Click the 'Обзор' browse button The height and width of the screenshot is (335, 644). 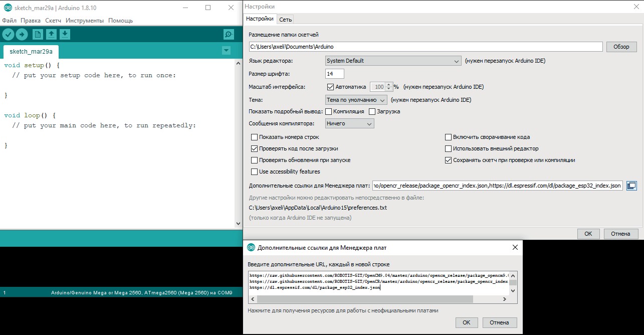621,47
